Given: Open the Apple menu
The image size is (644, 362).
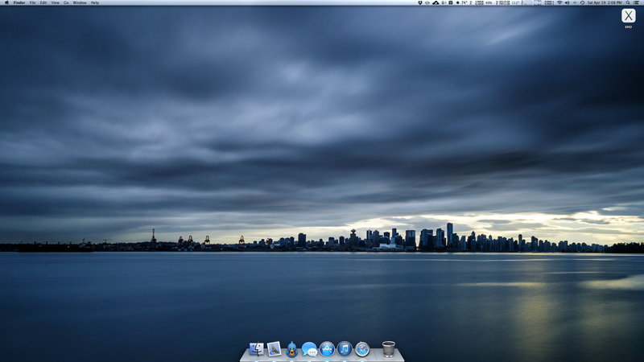Looking at the screenshot, I should click(6, 2).
